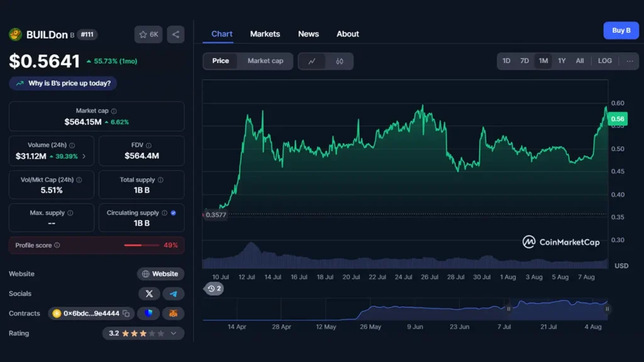
Task: Click the Circulating supply 1B B value
Action: [x=142, y=223]
